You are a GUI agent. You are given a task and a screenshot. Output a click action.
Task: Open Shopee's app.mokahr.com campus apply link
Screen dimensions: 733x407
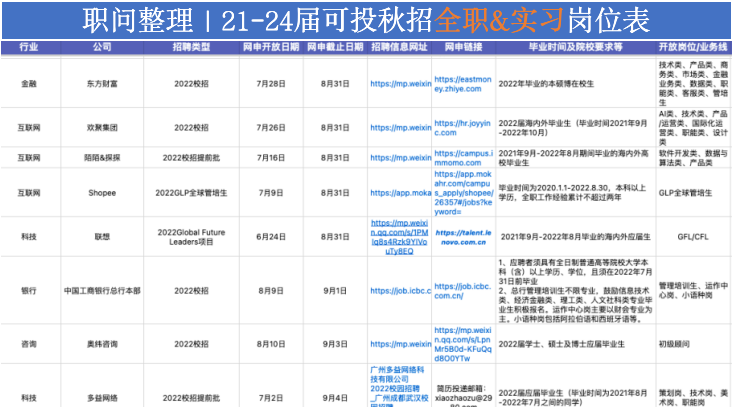point(463,193)
